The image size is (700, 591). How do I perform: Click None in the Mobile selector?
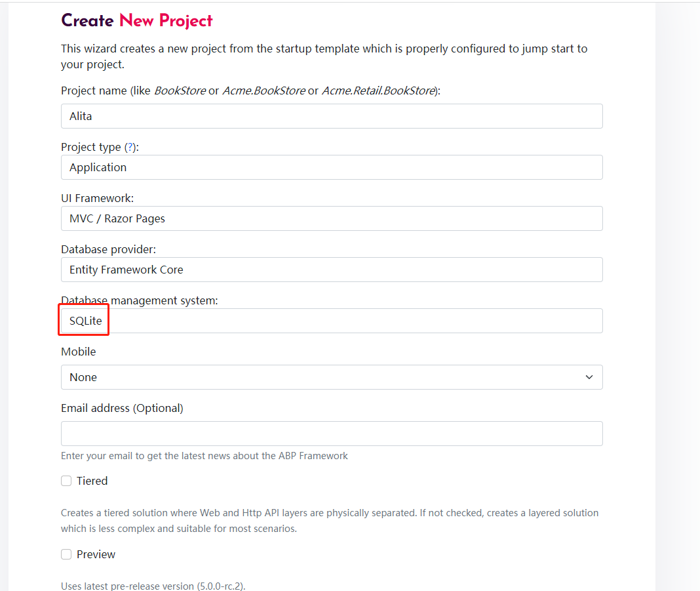[x=83, y=377]
